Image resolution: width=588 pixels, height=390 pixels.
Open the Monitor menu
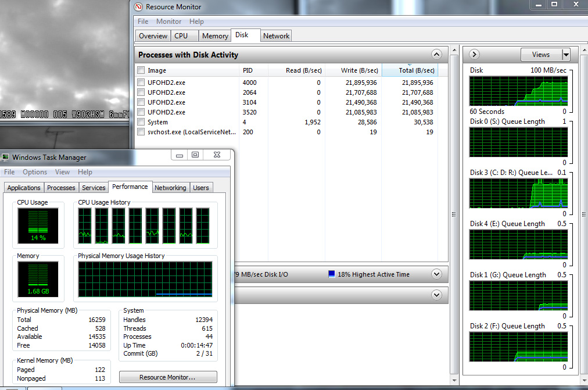coord(168,22)
